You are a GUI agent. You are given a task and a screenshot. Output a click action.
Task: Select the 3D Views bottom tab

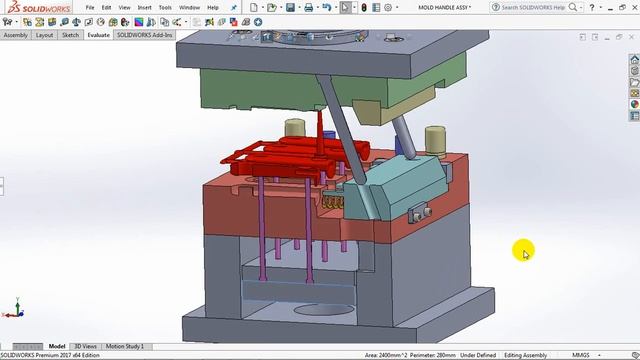coord(85,346)
